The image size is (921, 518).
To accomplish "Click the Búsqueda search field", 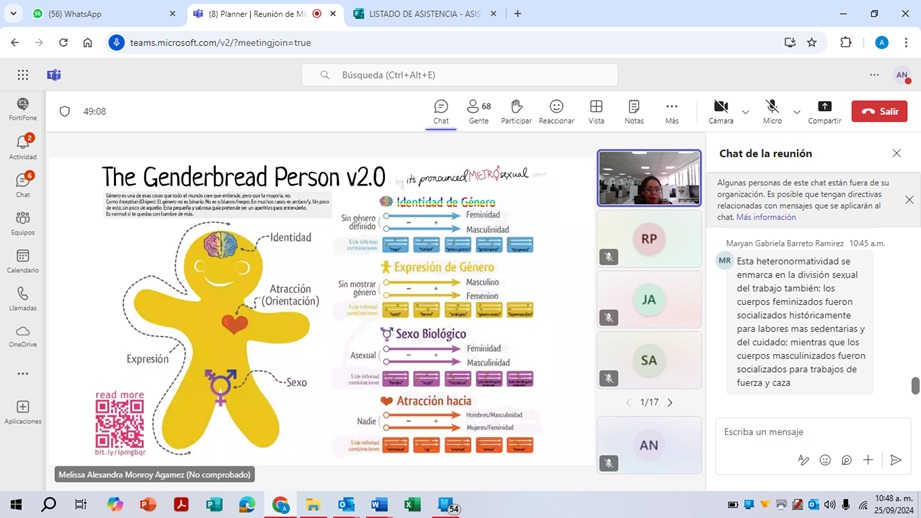I will coord(459,75).
